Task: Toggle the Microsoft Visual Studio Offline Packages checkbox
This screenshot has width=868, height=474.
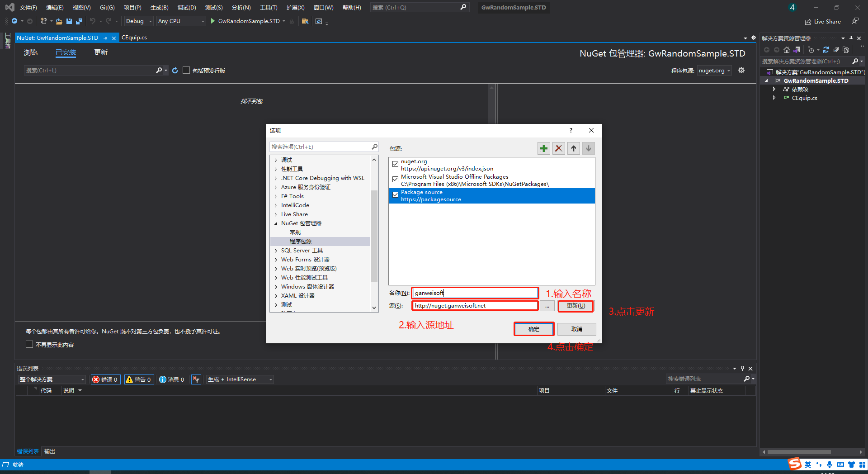Action: click(x=396, y=180)
